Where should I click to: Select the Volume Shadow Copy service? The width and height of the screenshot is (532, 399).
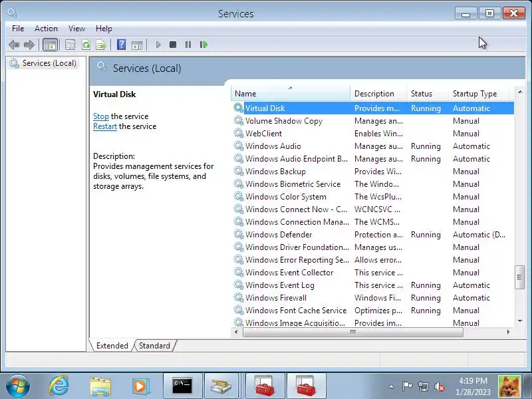click(372, 121)
